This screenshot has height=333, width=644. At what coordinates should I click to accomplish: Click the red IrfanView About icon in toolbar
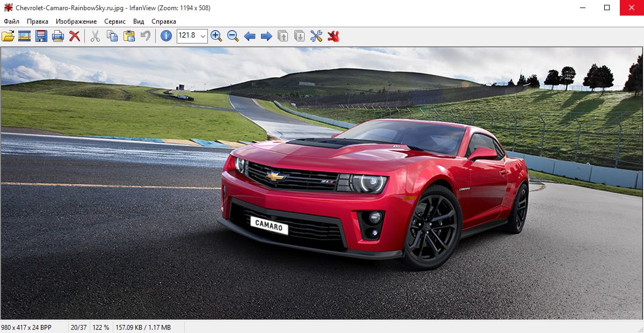[333, 36]
